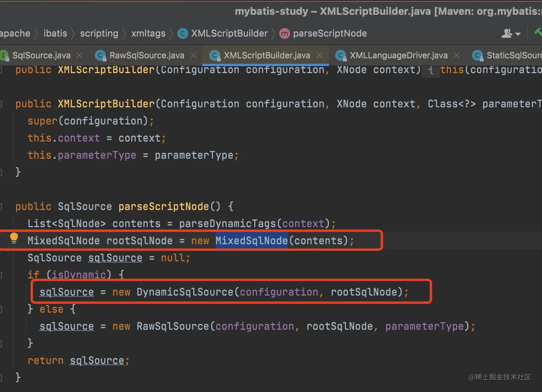This screenshot has width=542, height=392.
Task: Click the green build hammer icon
Action: click(x=538, y=33)
